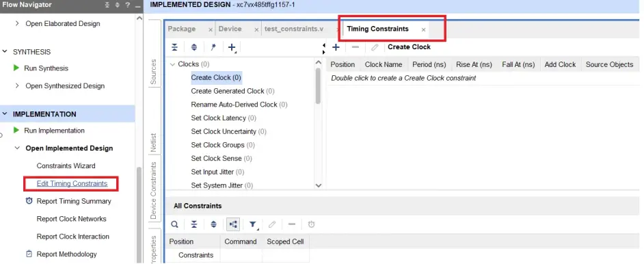The height and width of the screenshot is (264, 644).
Task: Click splitter collapse arrows beside constraints tree
Action: point(324,49)
